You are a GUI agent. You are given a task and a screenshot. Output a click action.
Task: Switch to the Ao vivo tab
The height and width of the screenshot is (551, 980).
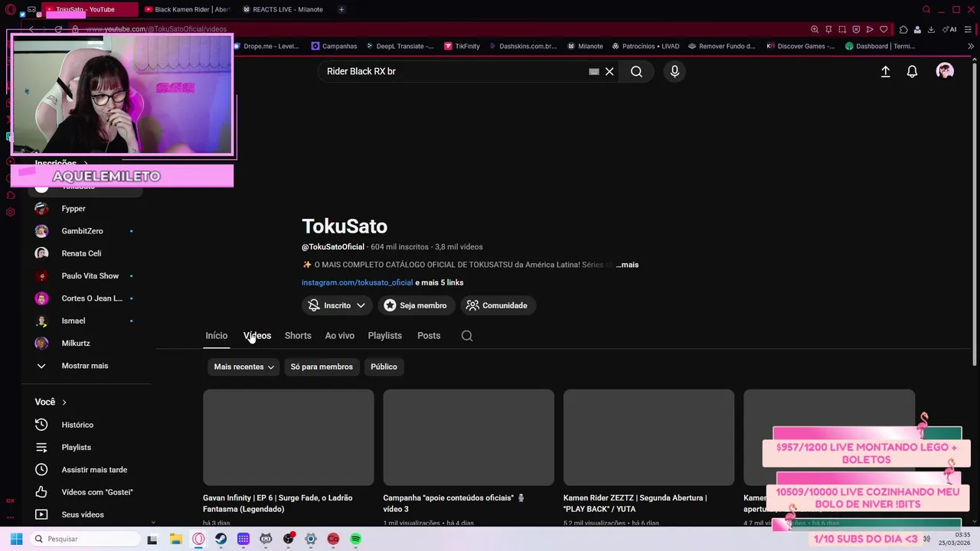coord(339,335)
